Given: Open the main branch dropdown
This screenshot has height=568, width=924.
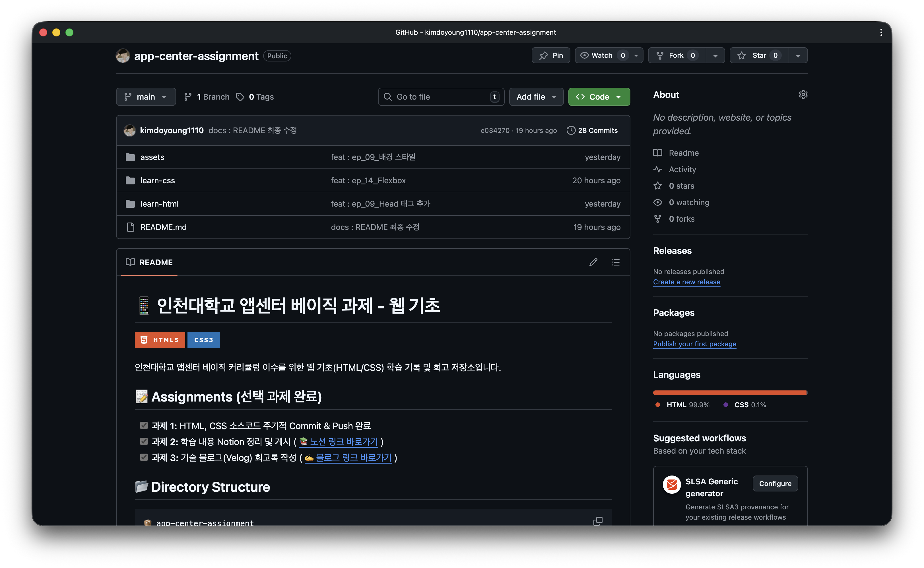Looking at the screenshot, I should [146, 96].
